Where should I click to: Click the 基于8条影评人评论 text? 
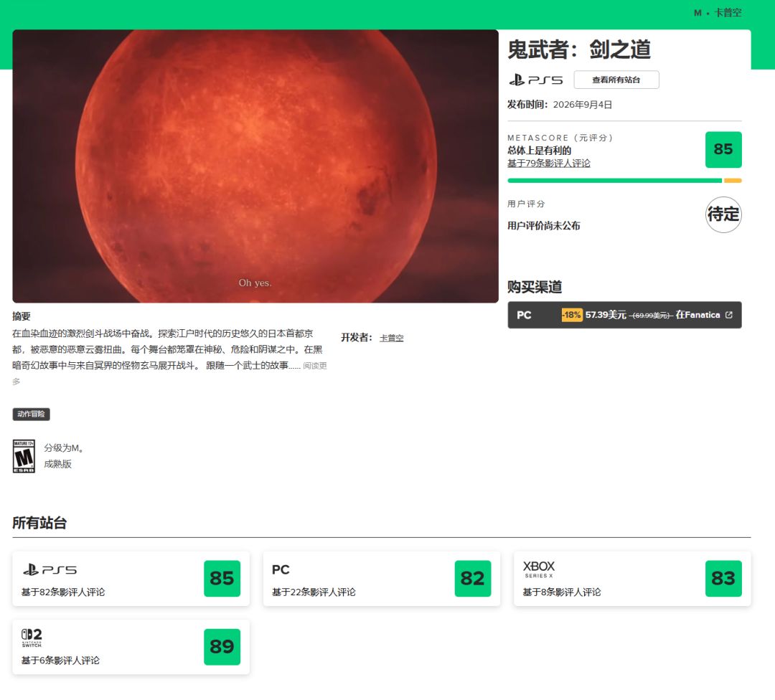click(561, 592)
